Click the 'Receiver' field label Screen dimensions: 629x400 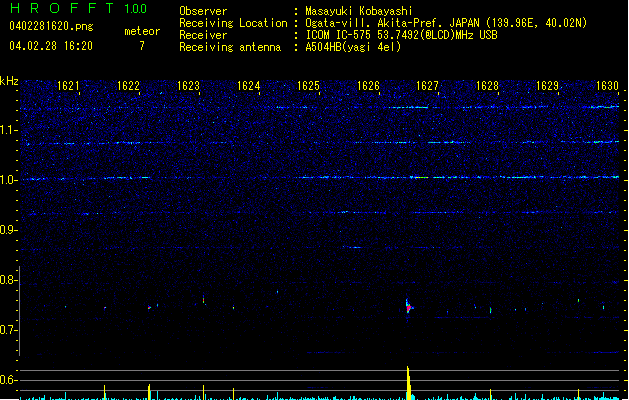coord(203,35)
